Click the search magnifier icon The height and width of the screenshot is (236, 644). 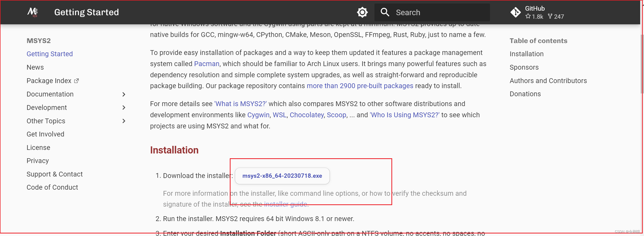385,12
